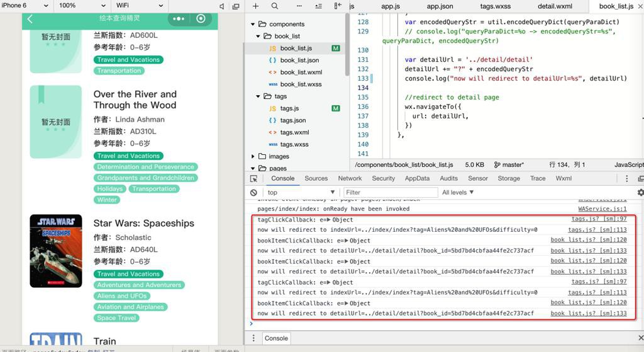Open the Audits devtools tab
This screenshot has width=644, height=352.
[449, 178]
